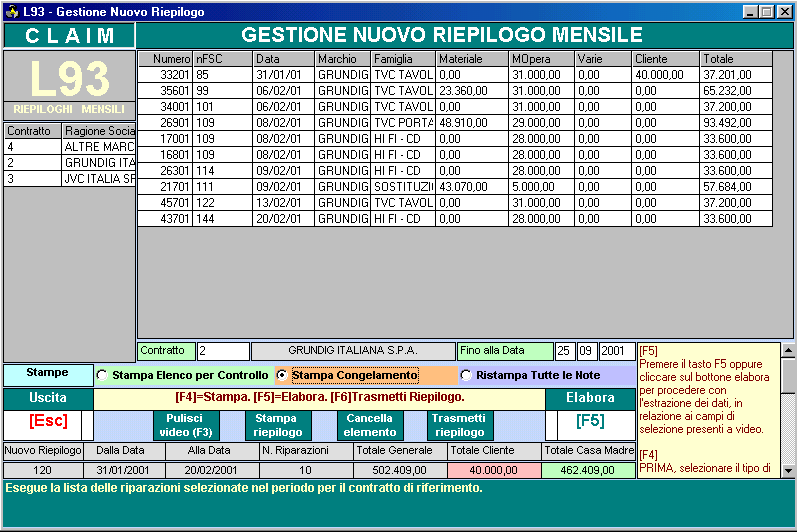Select repair row number 26901
This screenshot has width=797, height=532.
click(455, 123)
